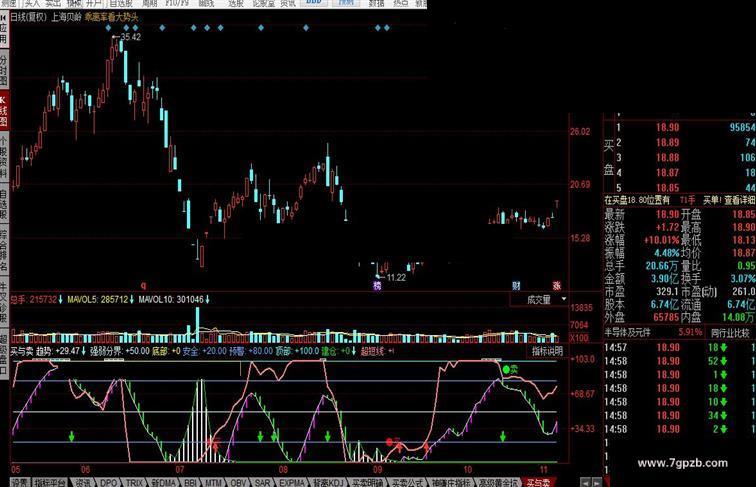Click the 35.42 high price label
The image size is (756, 487).
click(x=131, y=37)
